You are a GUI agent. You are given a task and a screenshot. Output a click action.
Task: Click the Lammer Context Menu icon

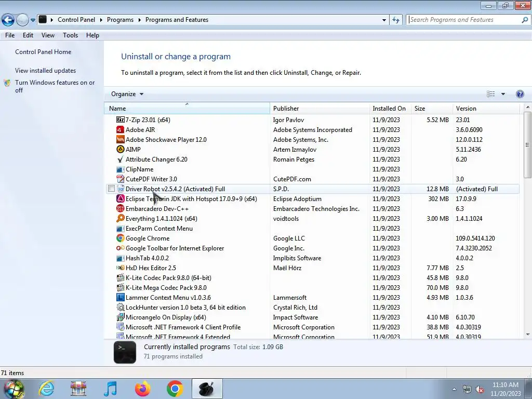[x=120, y=297]
